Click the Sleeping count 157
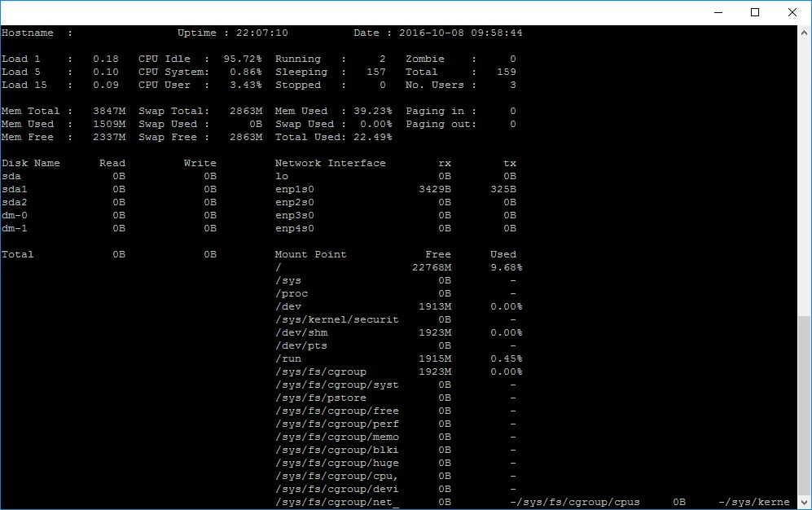The image size is (812, 510). click(x=376, y=72)
